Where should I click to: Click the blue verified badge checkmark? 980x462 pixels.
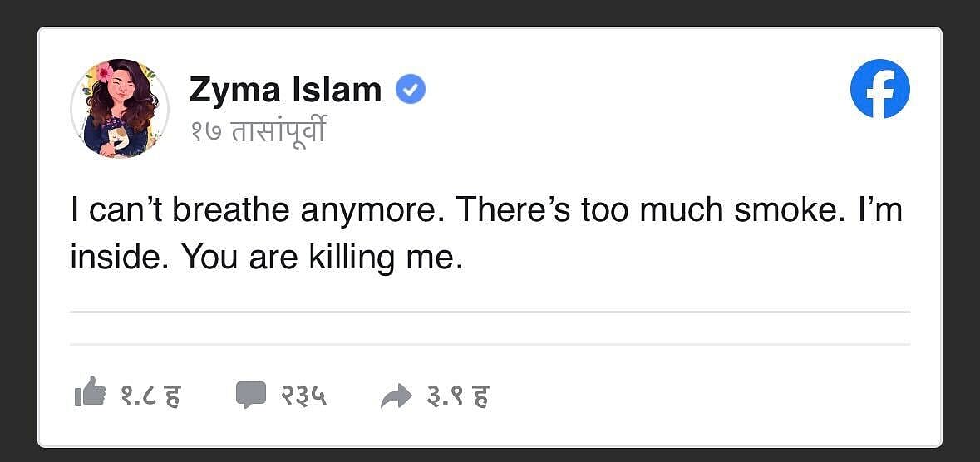tap(410, 89)
